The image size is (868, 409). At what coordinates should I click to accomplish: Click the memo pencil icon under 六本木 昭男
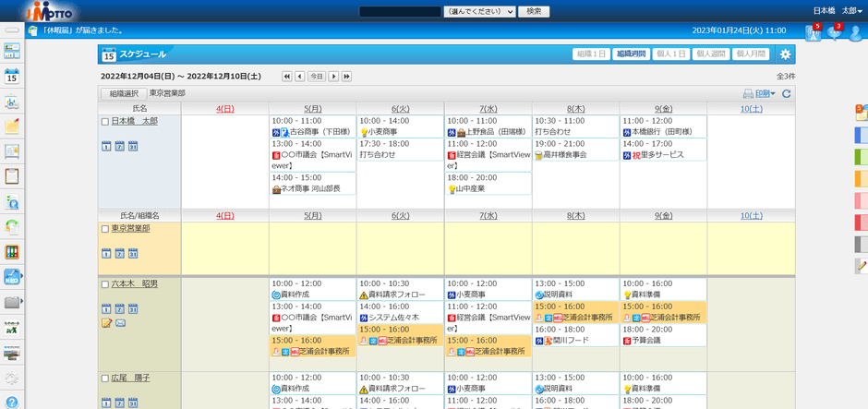click(x=106, y=322)
